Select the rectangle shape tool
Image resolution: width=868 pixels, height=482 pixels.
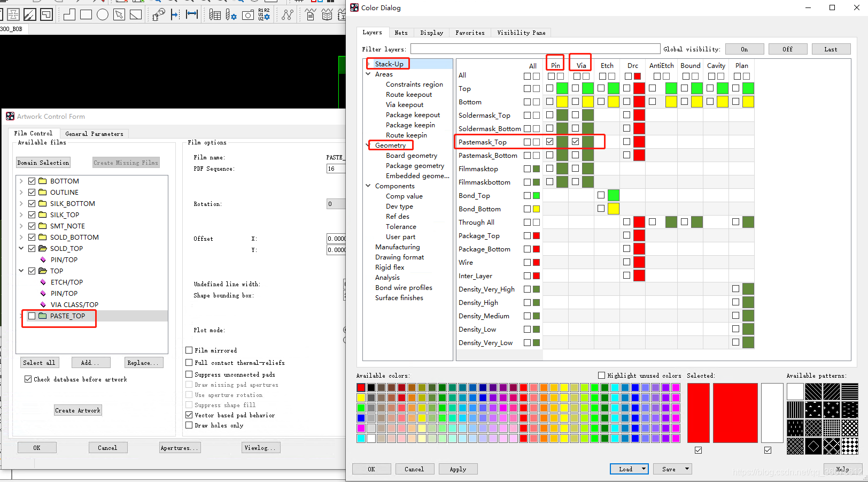tap(86, 14)
